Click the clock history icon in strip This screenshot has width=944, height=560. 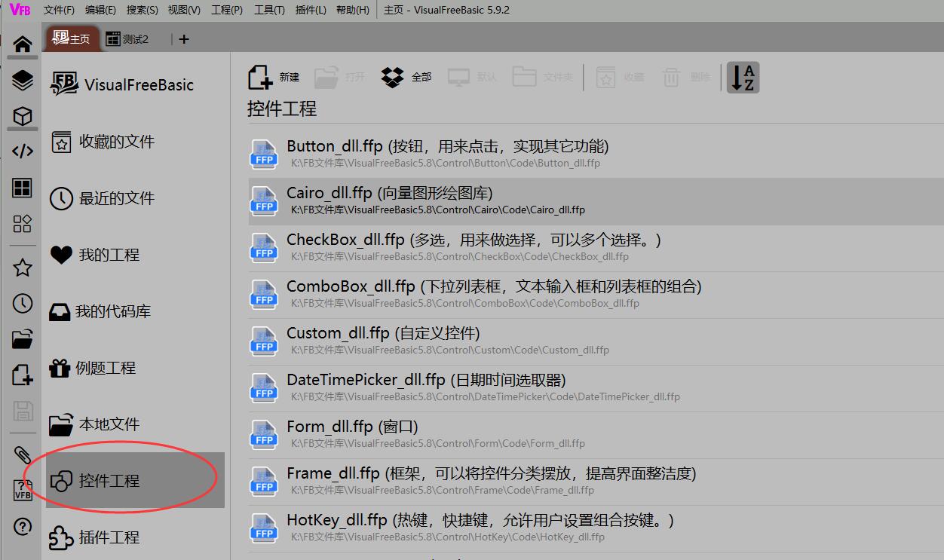[x=23, y=303]
